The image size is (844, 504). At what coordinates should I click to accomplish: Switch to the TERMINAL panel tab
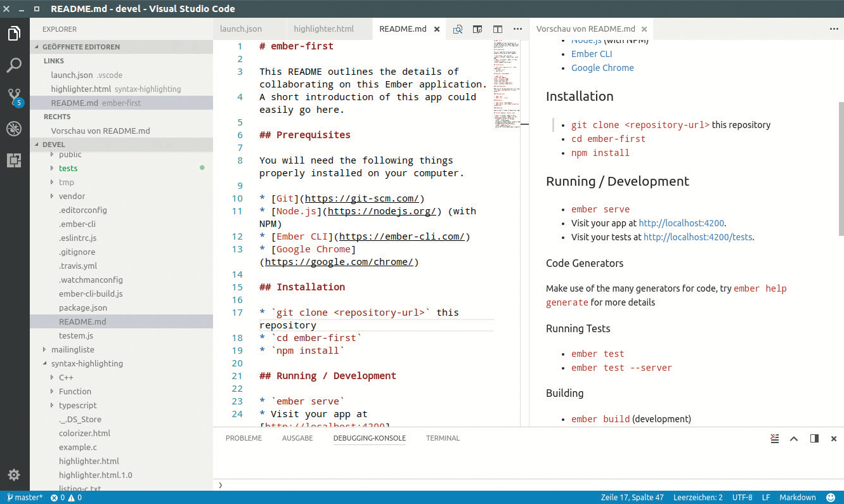[x=443, y=438]
